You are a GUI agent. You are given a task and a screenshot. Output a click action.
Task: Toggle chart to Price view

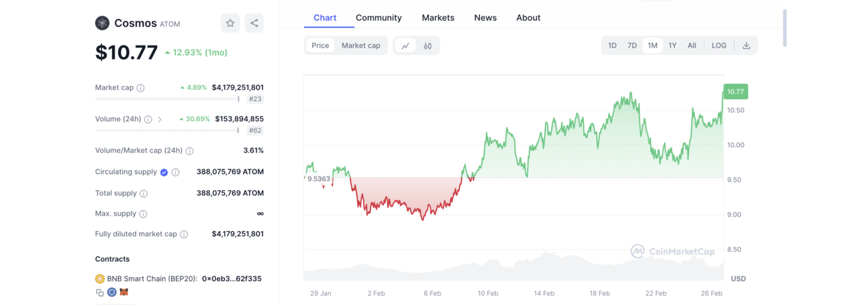click(x=320, y=45)
